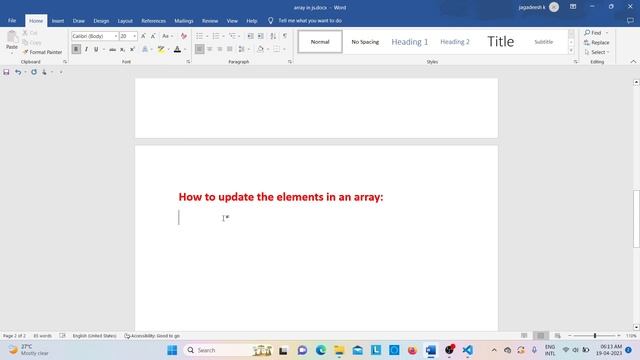
Task: Click the Windows Start button
Action: 172,350
